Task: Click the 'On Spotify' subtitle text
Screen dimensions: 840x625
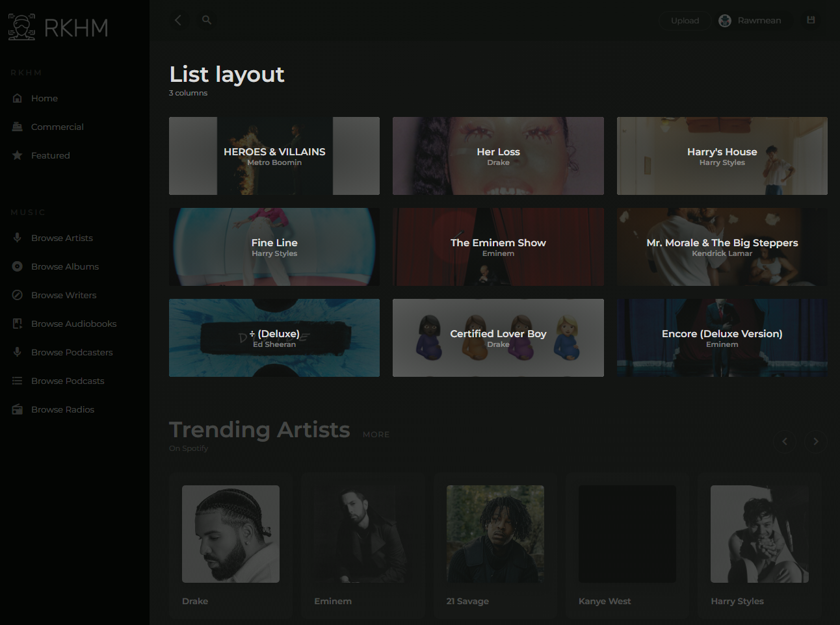Action: (x=189, y=448)
